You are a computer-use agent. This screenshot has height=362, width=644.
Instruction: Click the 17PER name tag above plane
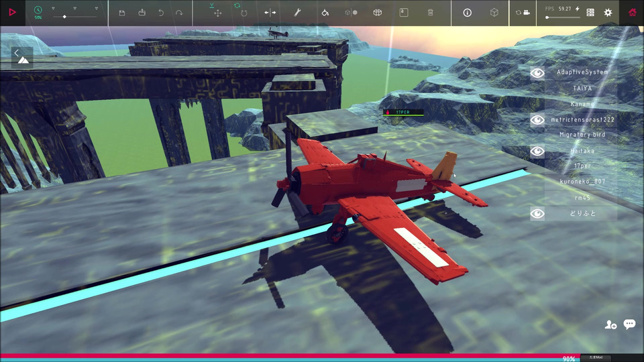(403, 112)
